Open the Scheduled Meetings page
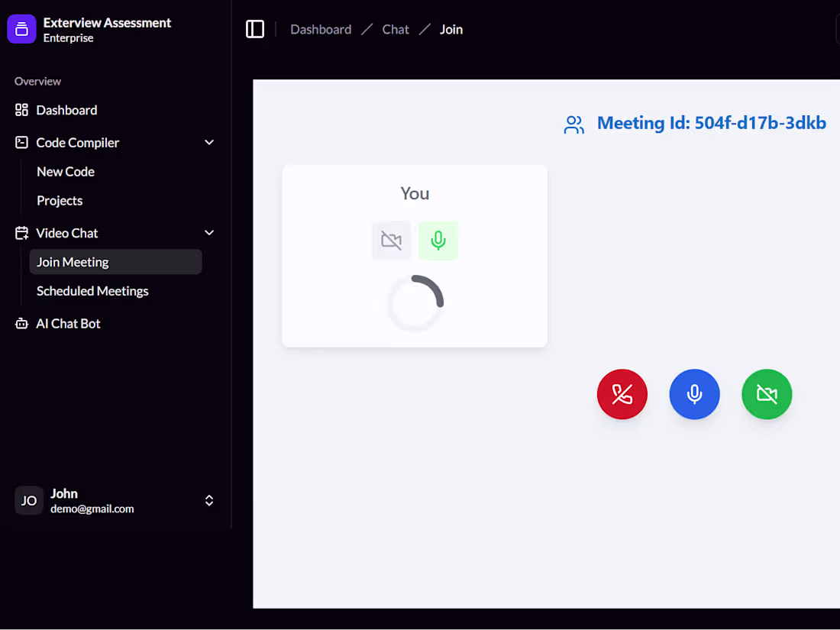840x630 pixels. pos(92,291)
